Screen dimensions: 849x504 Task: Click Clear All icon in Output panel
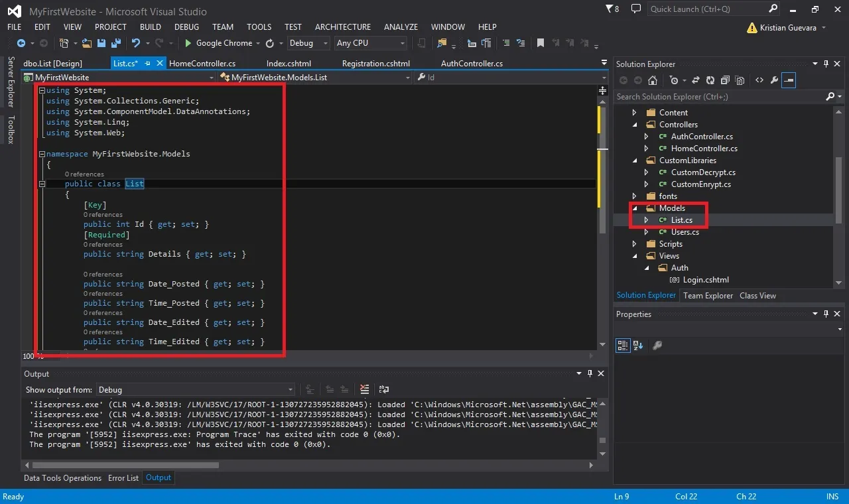click(x=364, y=389)
